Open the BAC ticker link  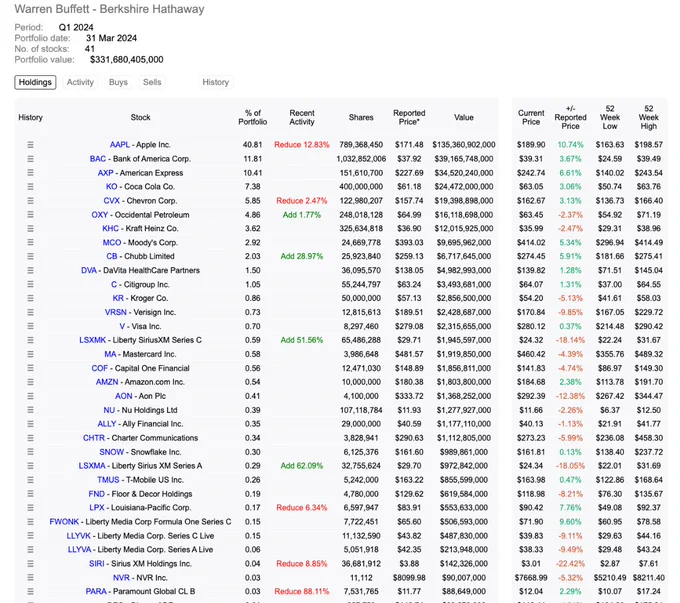pyautogui.click(x=98, y=159)
